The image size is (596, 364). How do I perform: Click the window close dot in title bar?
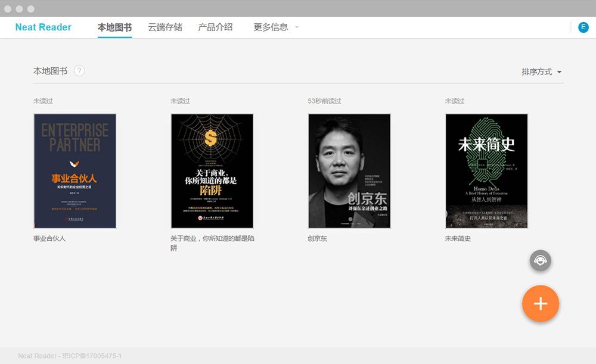8,9
